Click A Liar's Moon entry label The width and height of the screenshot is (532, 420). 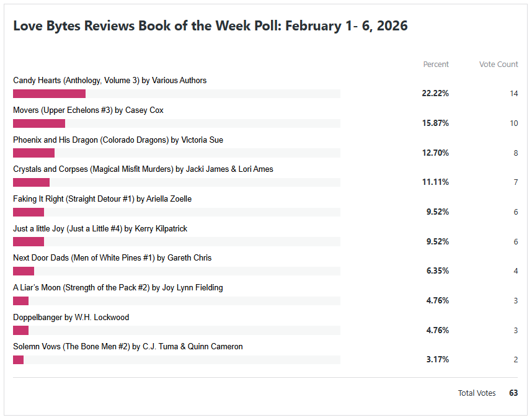(x=118, y=288)
